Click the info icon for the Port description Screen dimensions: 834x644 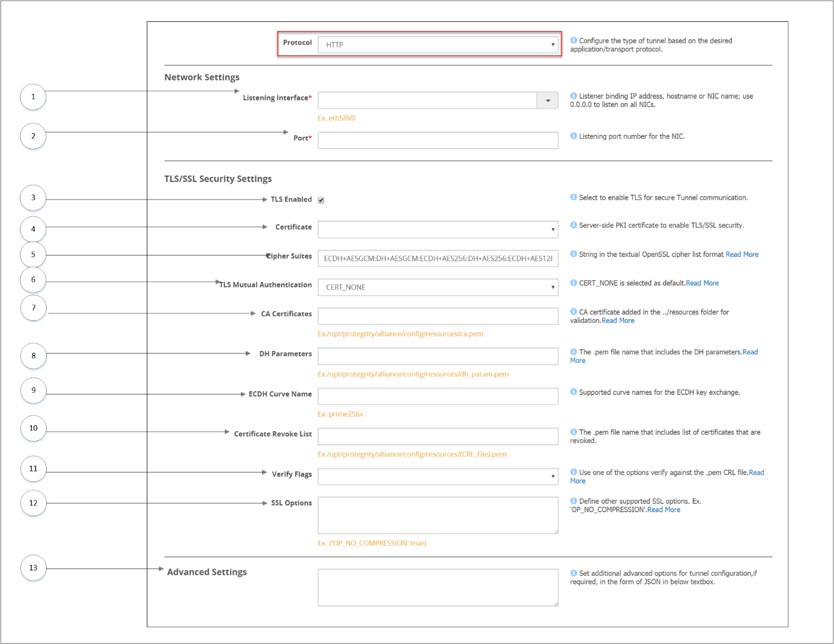(x=572, y=136)
